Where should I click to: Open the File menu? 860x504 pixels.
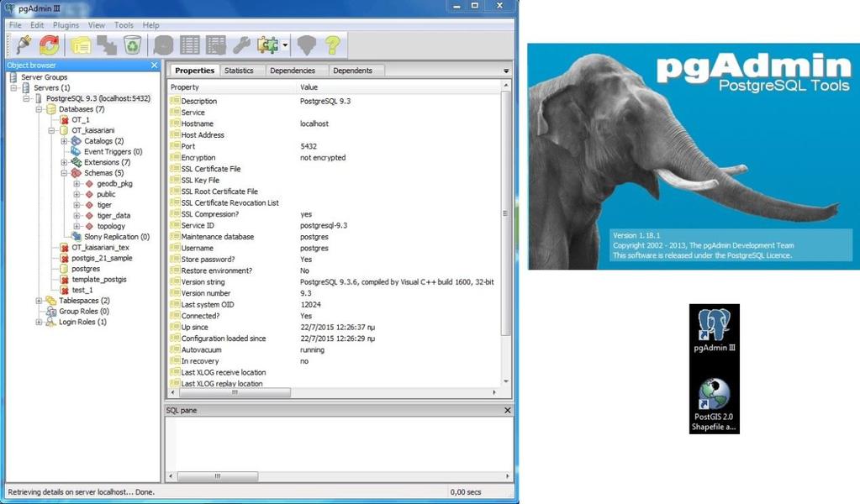tap(15, 25)
